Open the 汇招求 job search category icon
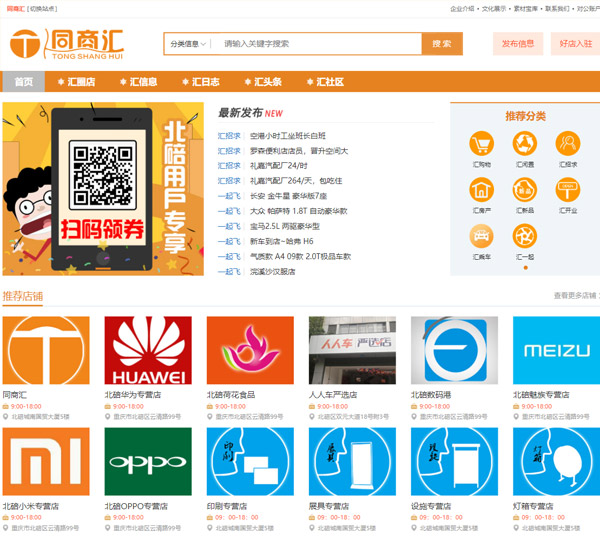The height and width of the screenshot is (540, 600). 568,144
